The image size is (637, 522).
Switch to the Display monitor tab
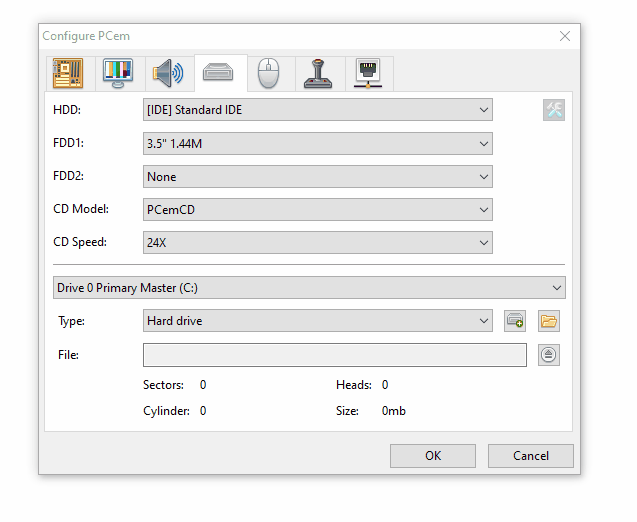[118, 73]
